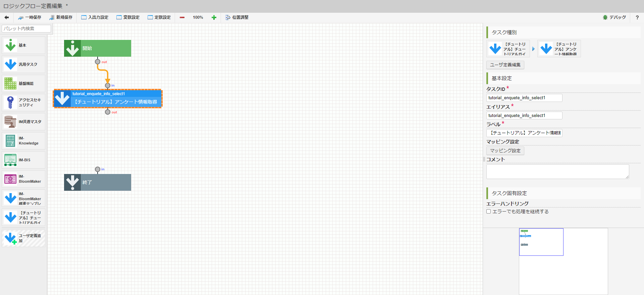This screenshot has height=295, width=644.
Task: Open 変数設定 variable settings
Action: pyautogui.click(x=128, y=17)
